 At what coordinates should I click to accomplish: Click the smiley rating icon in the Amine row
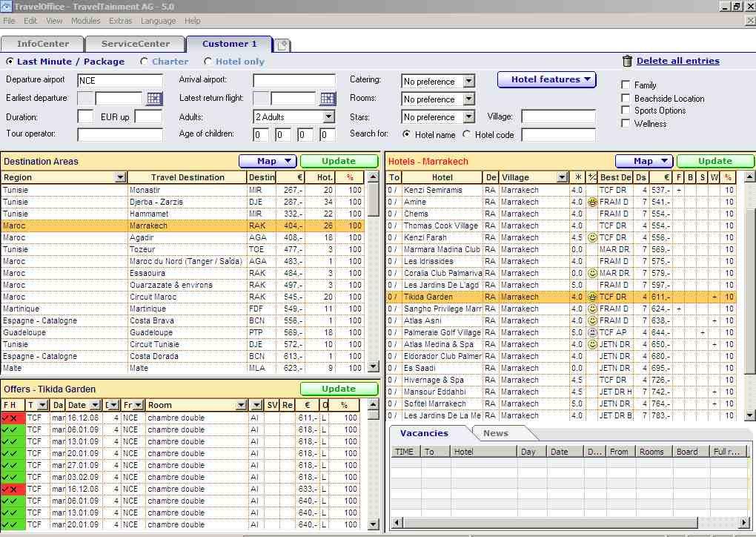592,202
